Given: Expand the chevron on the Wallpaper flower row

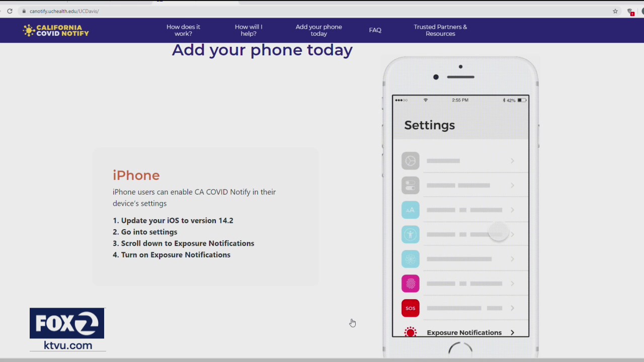Looking at the screenshot, I should tap(512, 259).
